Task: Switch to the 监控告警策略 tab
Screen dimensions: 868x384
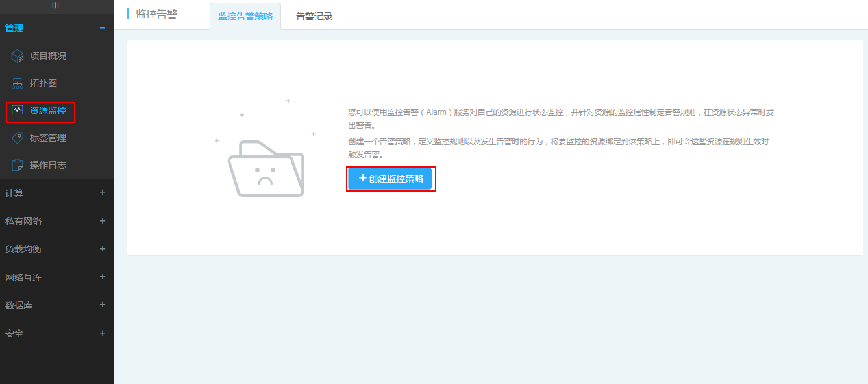Action: [245, 16]
